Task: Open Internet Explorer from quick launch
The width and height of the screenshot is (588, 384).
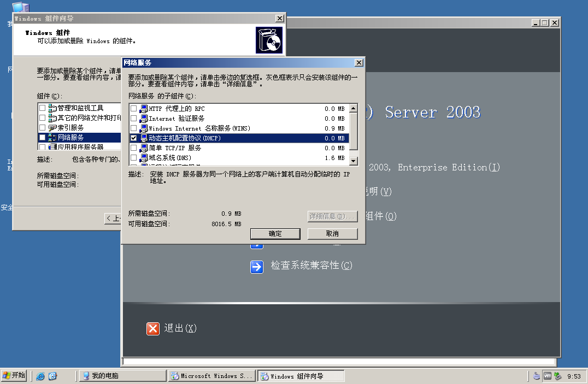Action: [x=40, y=376]
